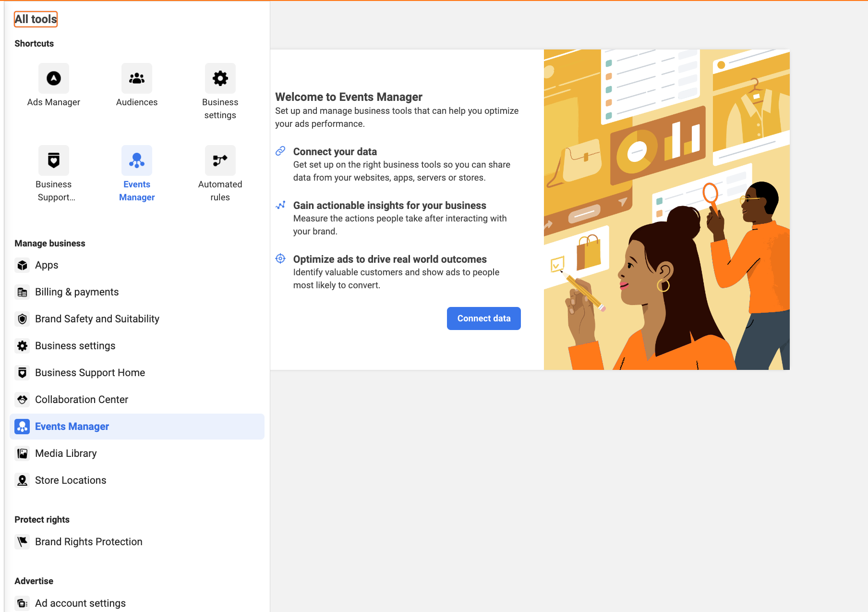The height and width of the screenshot is (612, 868).
Task: Click the insights graph icon
Action: pyautogui.click(x=280, y=205)
